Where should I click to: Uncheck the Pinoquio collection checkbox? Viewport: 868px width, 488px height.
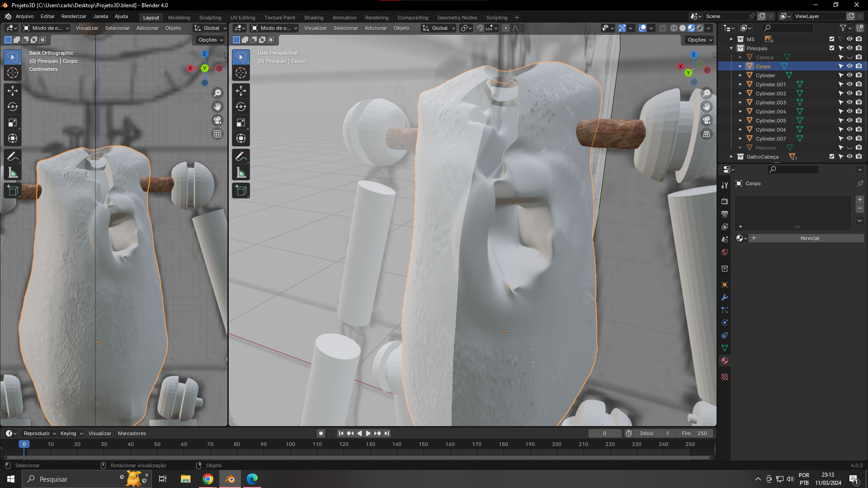click(832, 48)
